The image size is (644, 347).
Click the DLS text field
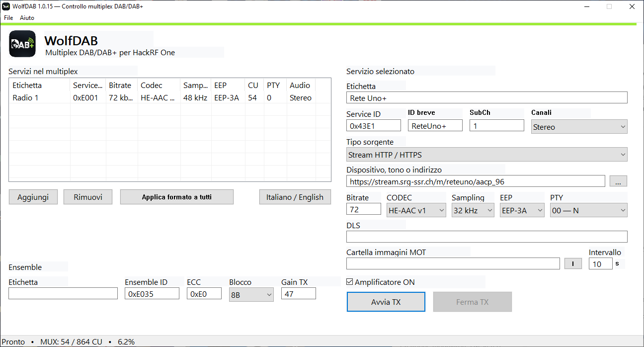[487, 237]
